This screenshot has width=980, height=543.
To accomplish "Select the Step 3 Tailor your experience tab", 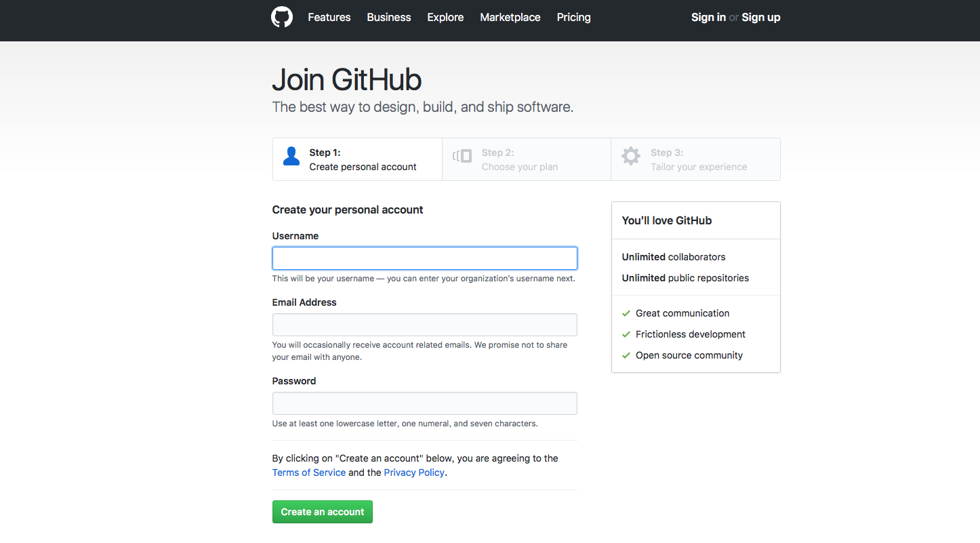I will [695, 159].
